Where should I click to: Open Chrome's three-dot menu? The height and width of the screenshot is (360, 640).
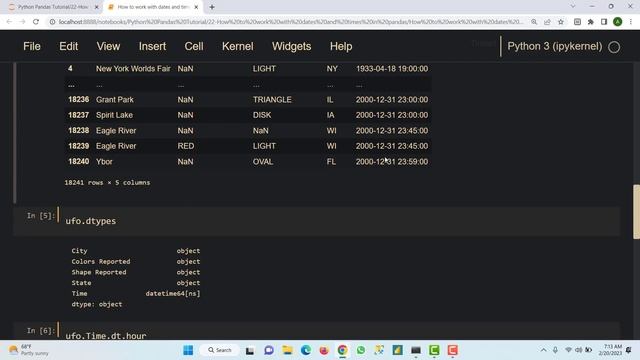(631, 22)
